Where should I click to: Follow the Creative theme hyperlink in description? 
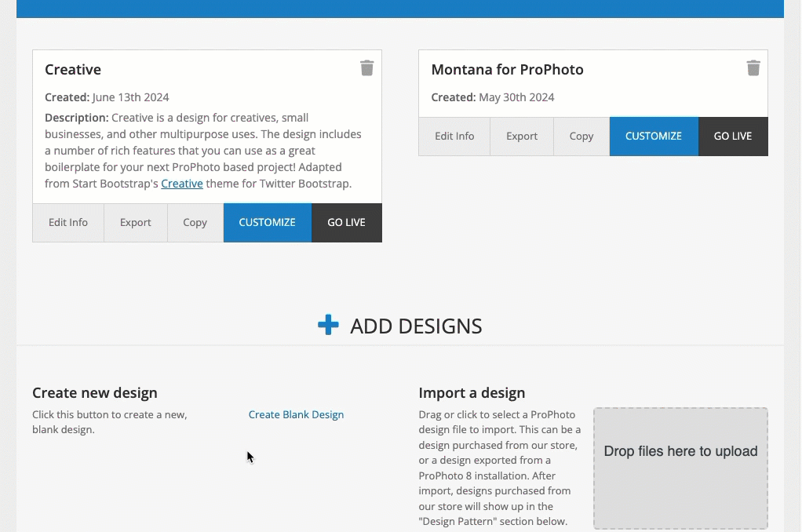point(181,184)
